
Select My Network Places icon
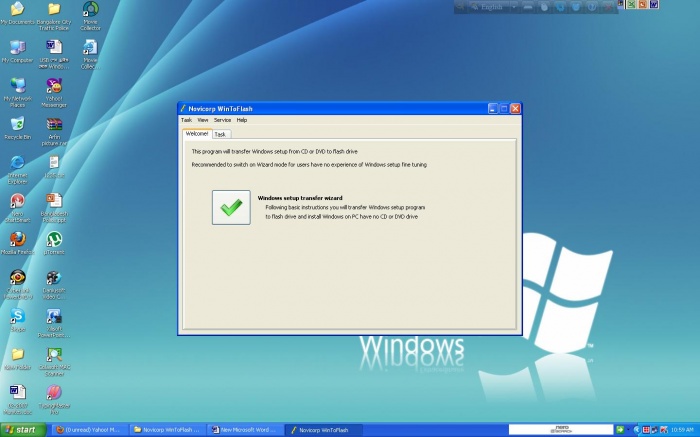(x=17, y=93)
